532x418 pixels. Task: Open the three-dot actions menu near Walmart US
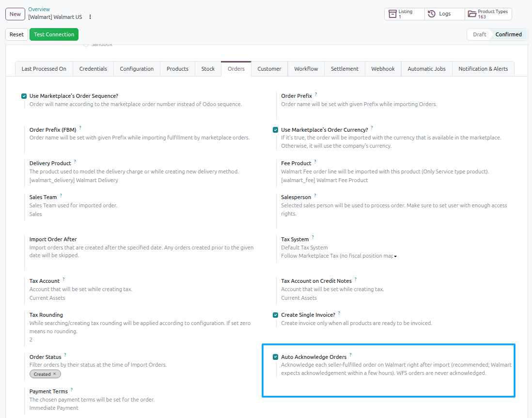tap(90, 16)
